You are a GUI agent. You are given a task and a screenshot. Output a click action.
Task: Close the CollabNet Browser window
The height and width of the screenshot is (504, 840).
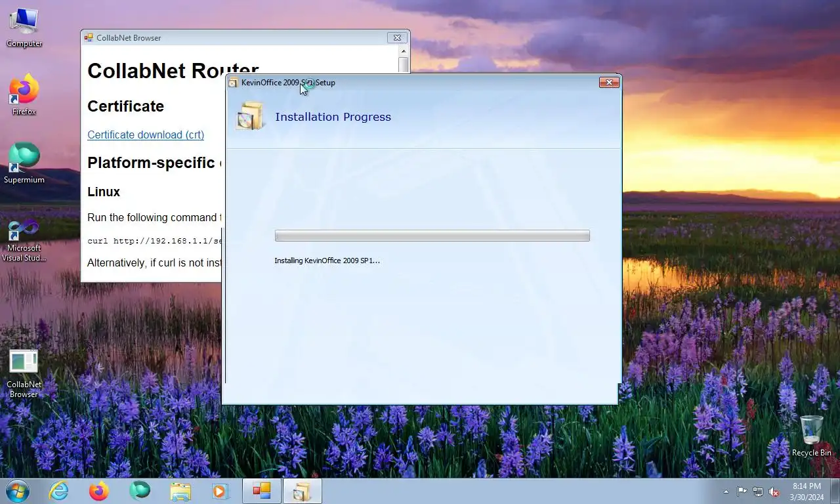[396, 38]
